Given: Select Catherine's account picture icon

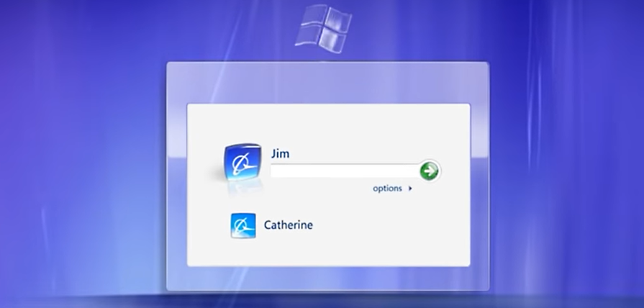Looking at the screenshot, I should click(243, 225).
